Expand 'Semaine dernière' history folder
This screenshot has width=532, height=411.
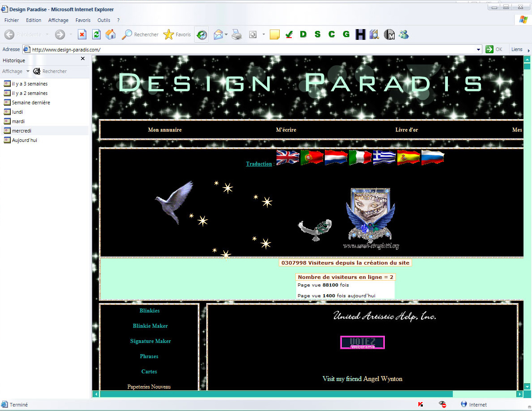pos(27,103)
